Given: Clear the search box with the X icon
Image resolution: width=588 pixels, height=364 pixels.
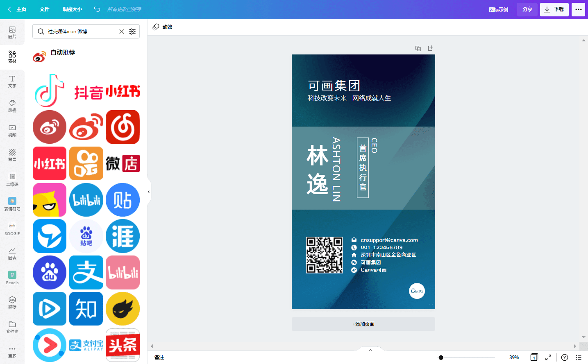Looking at the screenshot, I should [x=122, y=32].
